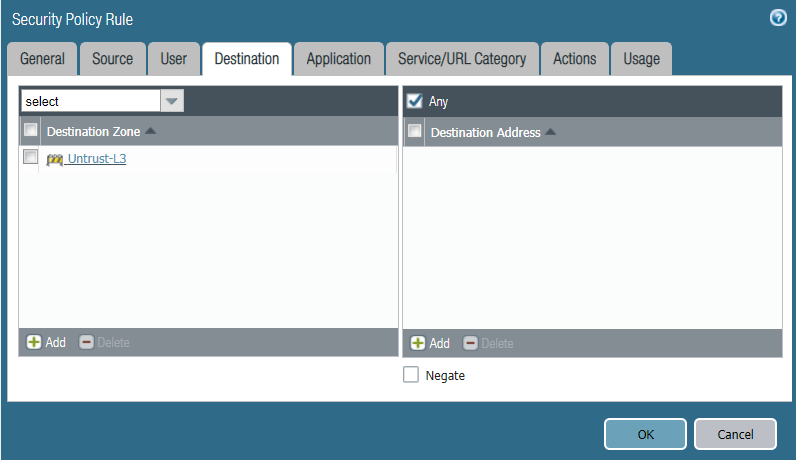Open the Usage tab

coord(642,59)
